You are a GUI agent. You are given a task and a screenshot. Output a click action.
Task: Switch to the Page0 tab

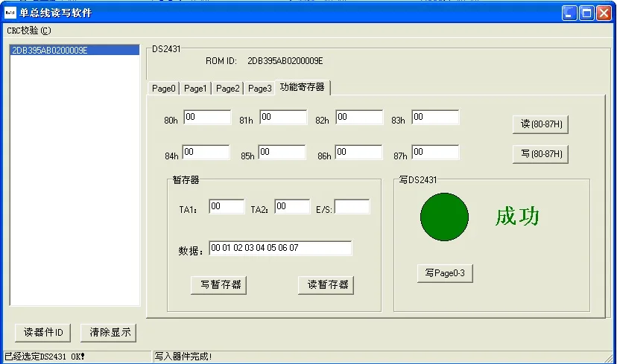tap(164, 89)
